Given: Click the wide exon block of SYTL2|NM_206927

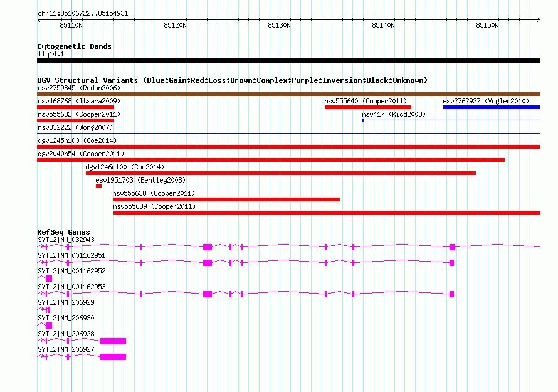Looking at the screenshot, I should 113,357.
